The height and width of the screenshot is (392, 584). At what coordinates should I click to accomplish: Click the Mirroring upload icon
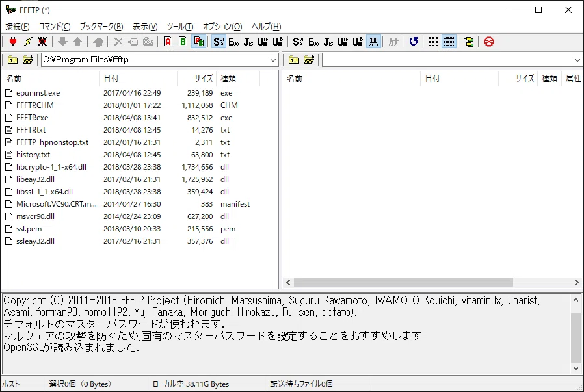click(x=98, y=42)
